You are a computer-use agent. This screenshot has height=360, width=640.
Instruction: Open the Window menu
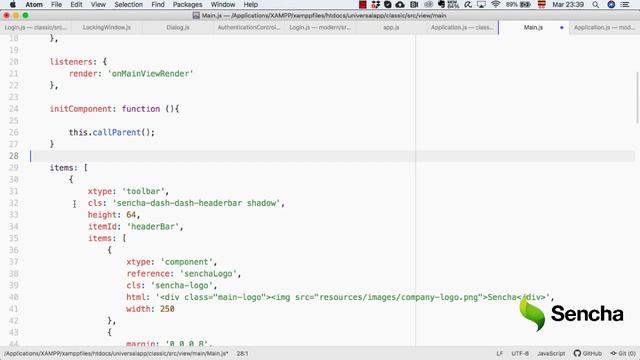point(223,4)
